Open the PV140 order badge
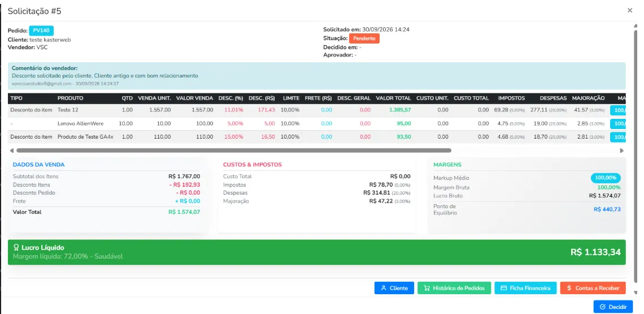Screen dimensions: 644x314 (41, 31)
